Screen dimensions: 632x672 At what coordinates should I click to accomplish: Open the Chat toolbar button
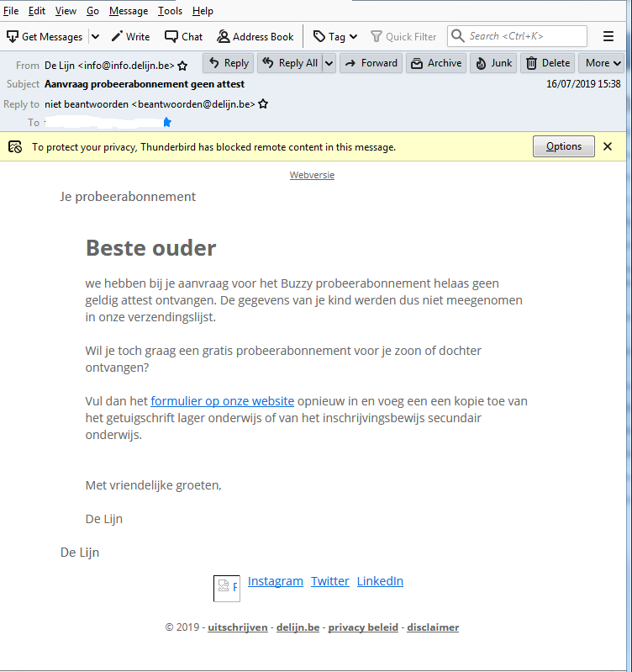[x=184, y=37]
